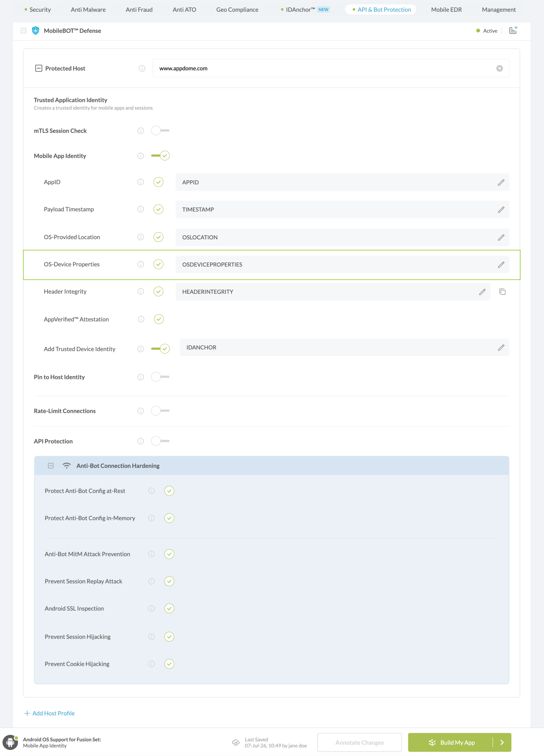The height and width of the screenshot is (756, 544).
Task: Open the Management tab
Action: pyautogui.click(x=499, y=10)
